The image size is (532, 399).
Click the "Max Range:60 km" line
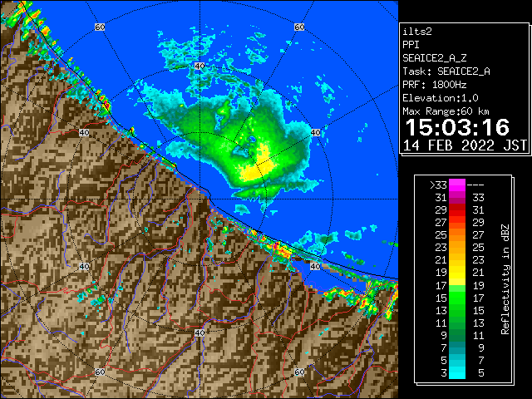pos(446,111)
